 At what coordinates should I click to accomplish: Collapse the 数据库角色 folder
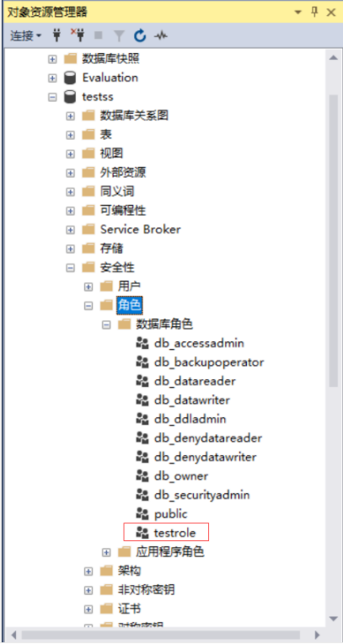[106, 325]
